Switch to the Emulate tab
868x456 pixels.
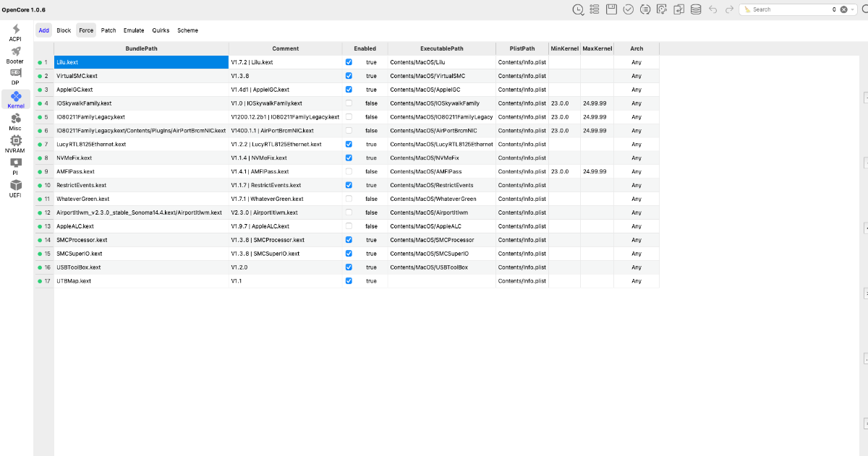point(134,30)
